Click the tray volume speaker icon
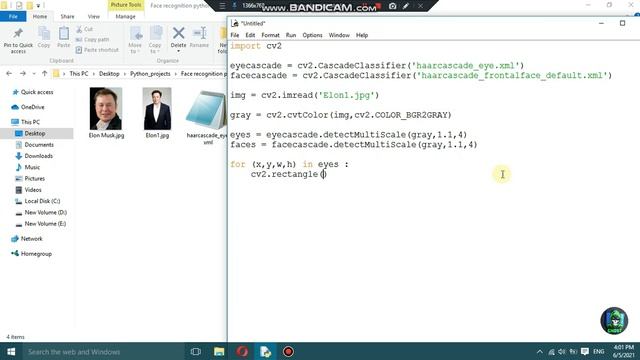Image resolution: width=640 pixels, height=360 pixels. pyautogui.click(x=562, y=351)
